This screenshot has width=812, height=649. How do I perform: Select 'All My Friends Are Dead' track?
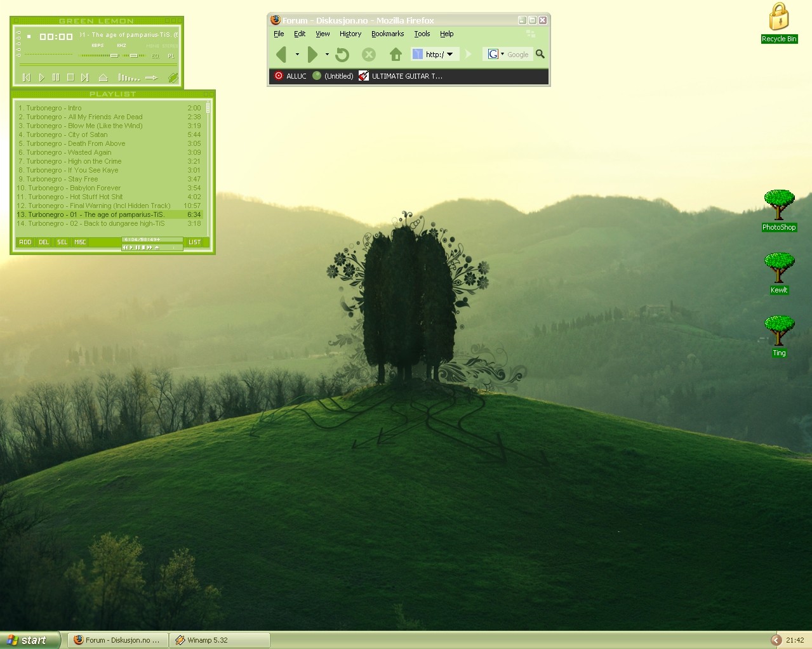click(109, 117)
